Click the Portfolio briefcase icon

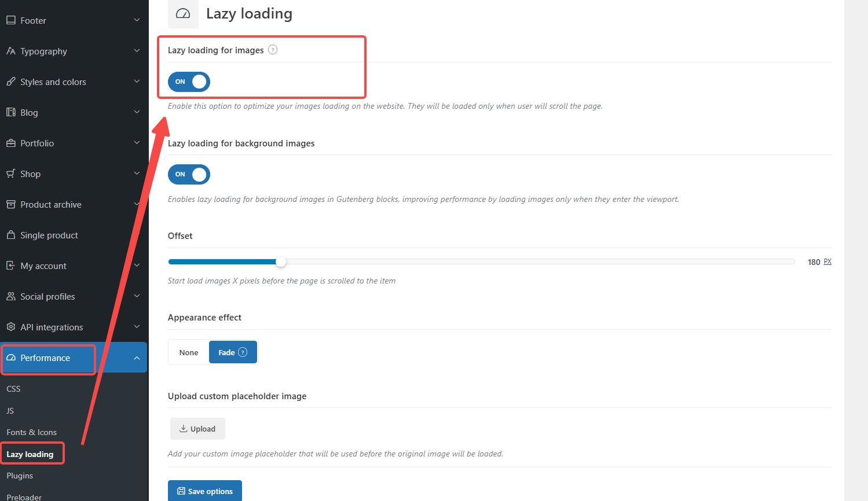pyautogui.click(x=10, y=143)
